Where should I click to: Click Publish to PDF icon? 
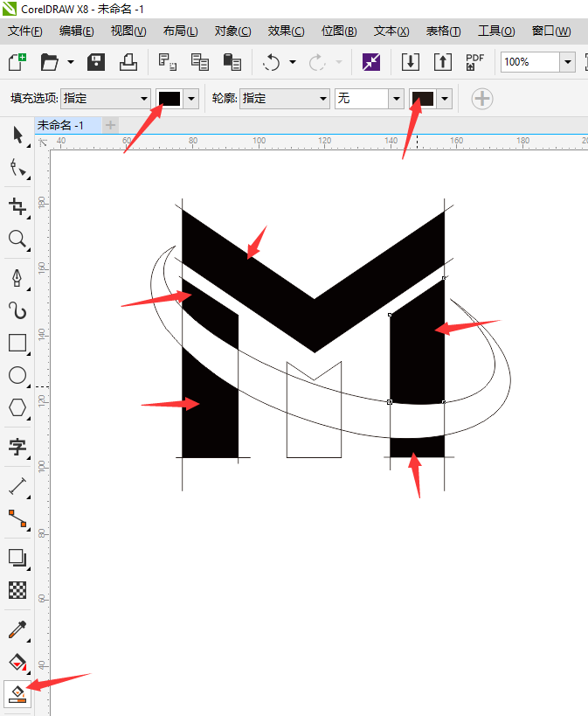tap(474, 62)
